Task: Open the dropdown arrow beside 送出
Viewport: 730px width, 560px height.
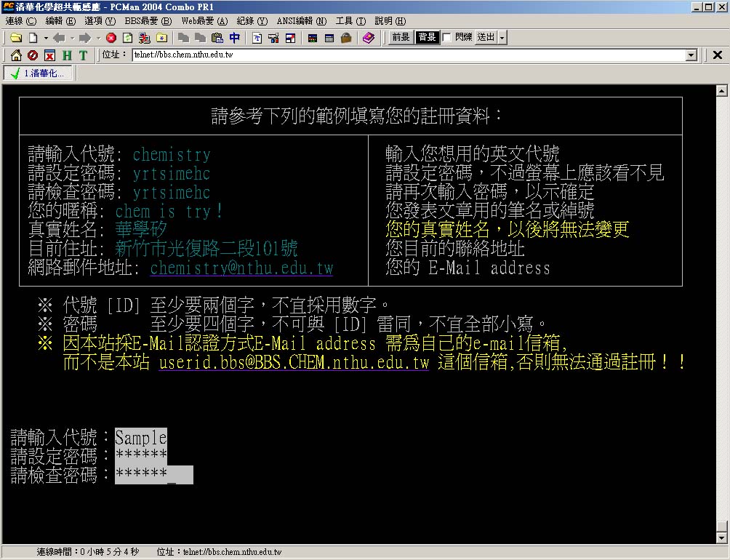Action: click(x=502, y=38)
